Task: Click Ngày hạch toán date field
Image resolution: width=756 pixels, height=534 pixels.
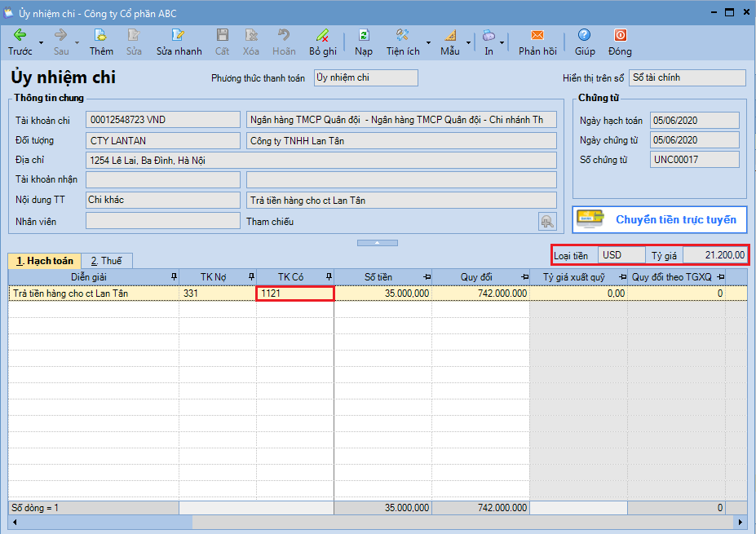Action: [694, 121]
